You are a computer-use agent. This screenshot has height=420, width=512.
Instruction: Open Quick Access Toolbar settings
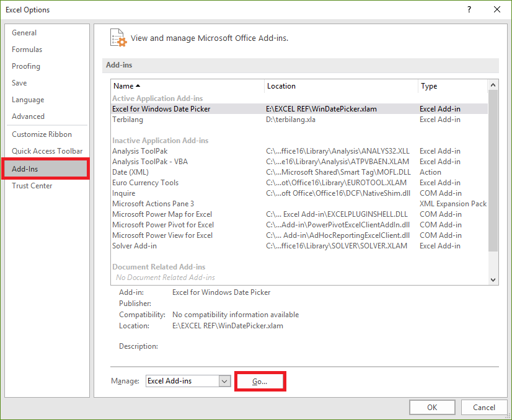(x=47, y=151)
